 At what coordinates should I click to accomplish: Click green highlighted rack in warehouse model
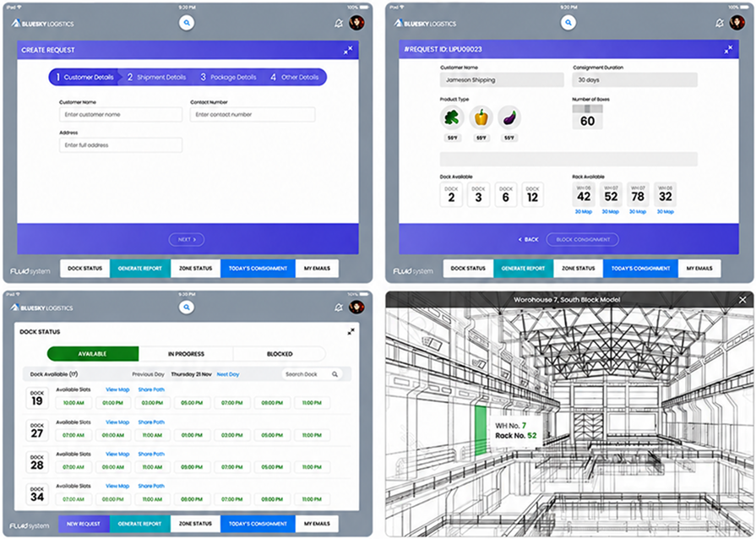[481, 431]
